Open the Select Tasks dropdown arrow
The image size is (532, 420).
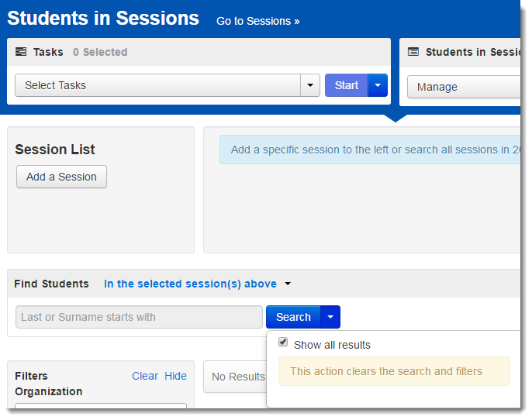(310, 85)
